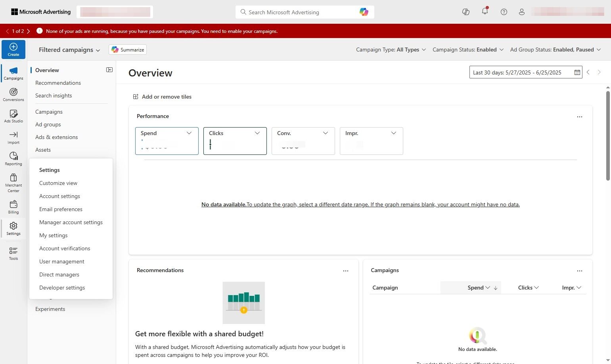Select Direct managers menu item
The width and height of the screenshot is (611, 364).
pyautogui.click(x=59, y=274)
